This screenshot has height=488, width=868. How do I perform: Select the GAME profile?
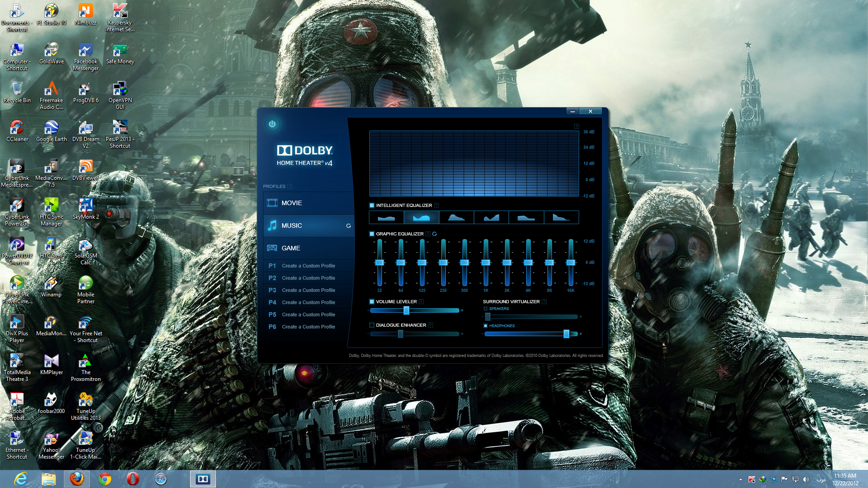click(x=309, y=248)
